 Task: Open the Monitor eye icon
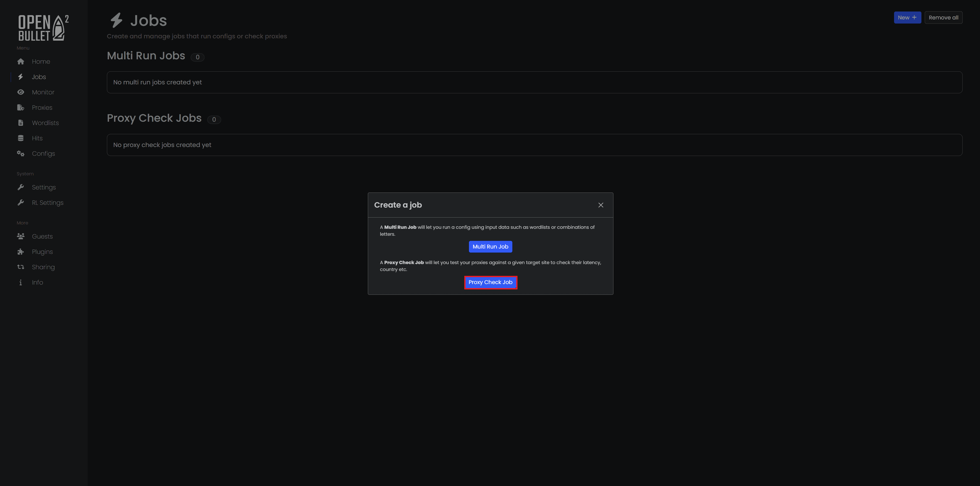click(x=20, y=92)
